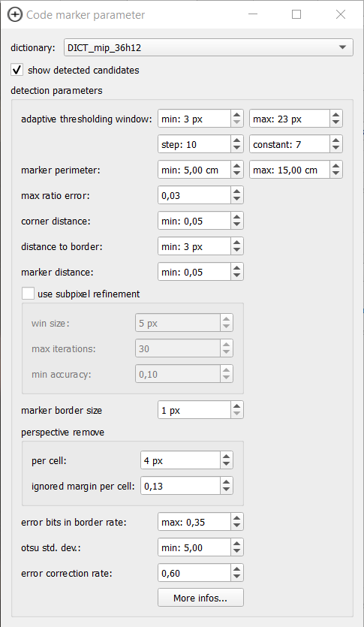364x627 pixels.
Task: Click the disabled min accuracy 0,10 field
Action: pyautogui.click(x=178, y=374)
